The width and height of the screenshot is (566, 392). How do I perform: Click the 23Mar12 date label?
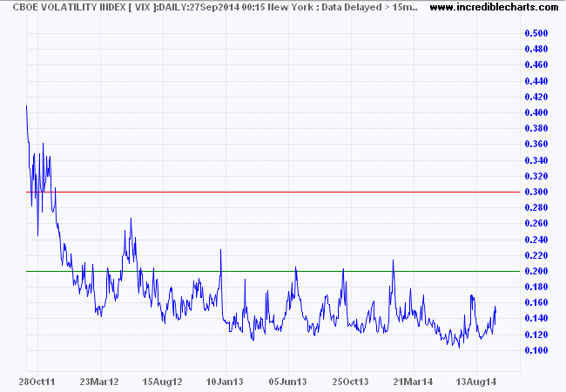click(99, 382)
